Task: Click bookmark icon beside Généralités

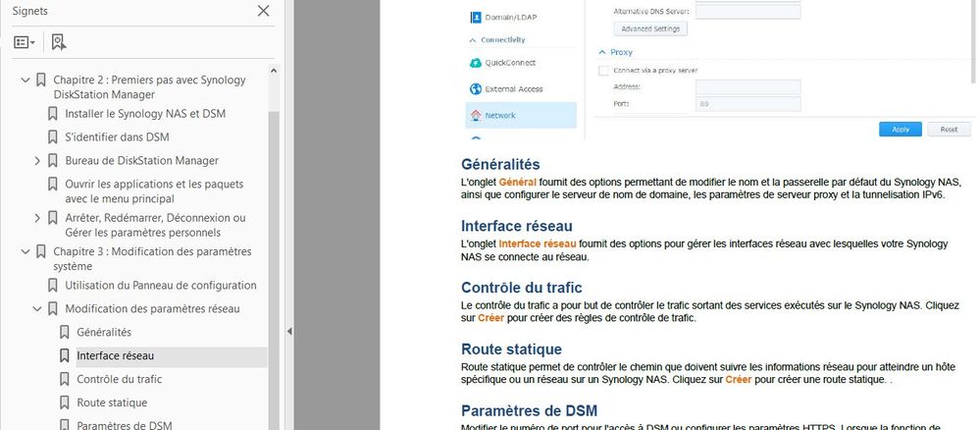Action: pos(65,333)
